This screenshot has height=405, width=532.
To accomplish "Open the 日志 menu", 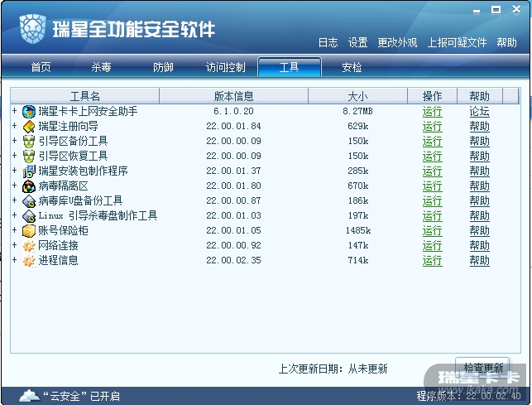I will [x=328, y=42].
